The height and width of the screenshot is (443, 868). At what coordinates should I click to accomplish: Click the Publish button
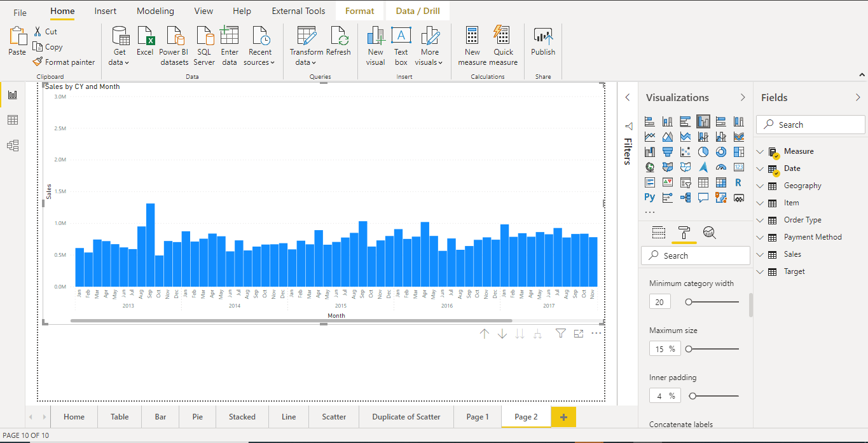(543, 43)
